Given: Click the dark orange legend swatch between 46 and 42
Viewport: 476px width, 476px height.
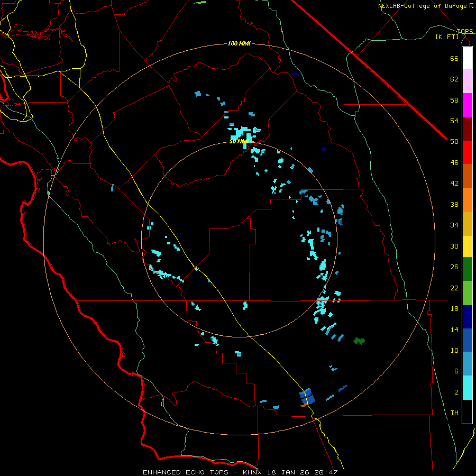Looking at the screenshot, I should 467,176.
